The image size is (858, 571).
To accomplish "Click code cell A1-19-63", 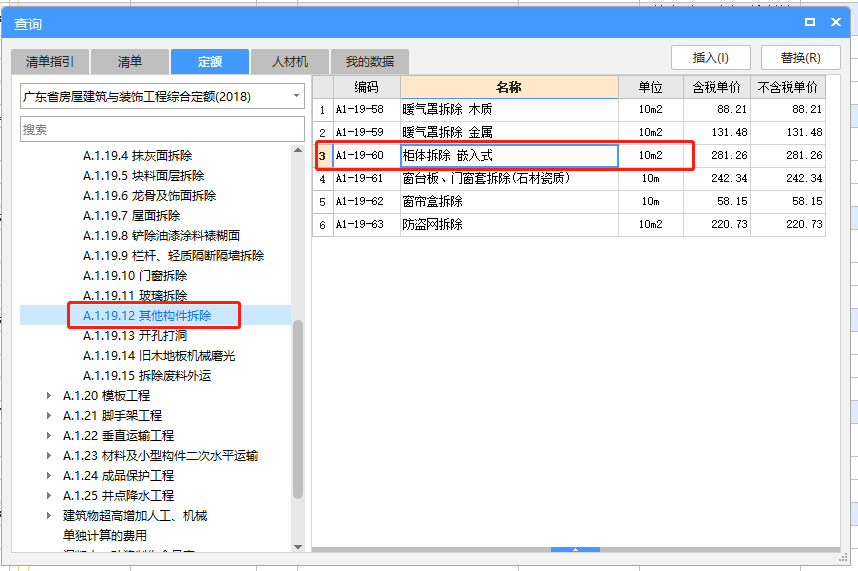I will click(367, 224).
